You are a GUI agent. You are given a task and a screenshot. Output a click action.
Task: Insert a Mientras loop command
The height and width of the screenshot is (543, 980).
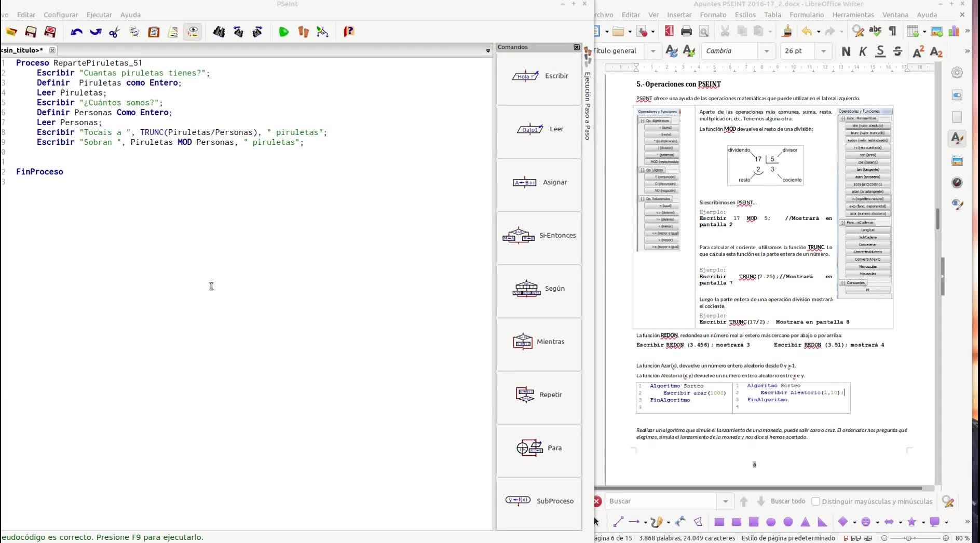click(x=539, y=342)
